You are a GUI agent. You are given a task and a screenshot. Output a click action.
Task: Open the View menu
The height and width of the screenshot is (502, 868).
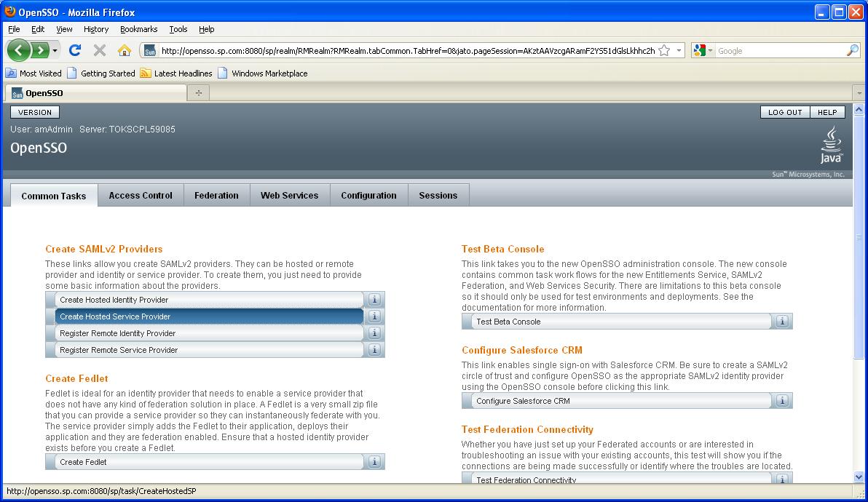[64, 29]
